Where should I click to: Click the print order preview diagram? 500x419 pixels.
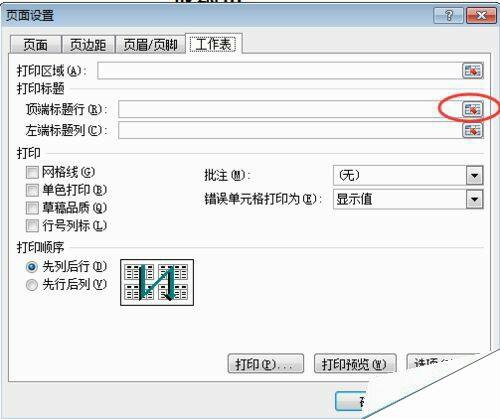click(157, 282)
